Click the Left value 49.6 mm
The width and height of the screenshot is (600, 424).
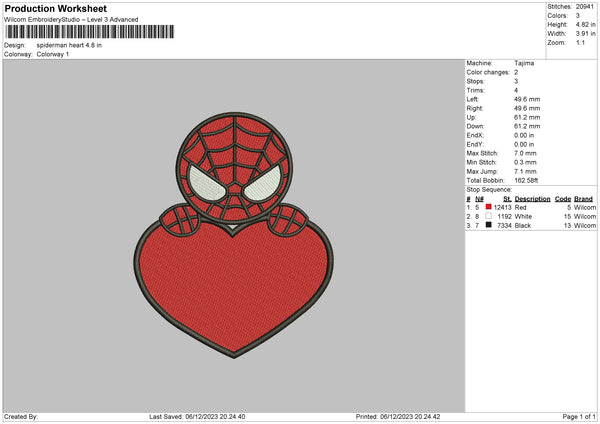[527, 99]
